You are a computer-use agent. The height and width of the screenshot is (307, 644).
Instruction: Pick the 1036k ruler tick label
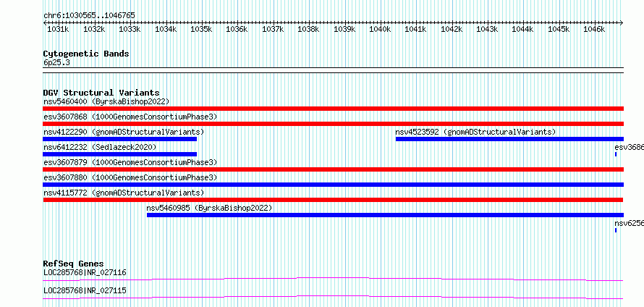point(237,29)
